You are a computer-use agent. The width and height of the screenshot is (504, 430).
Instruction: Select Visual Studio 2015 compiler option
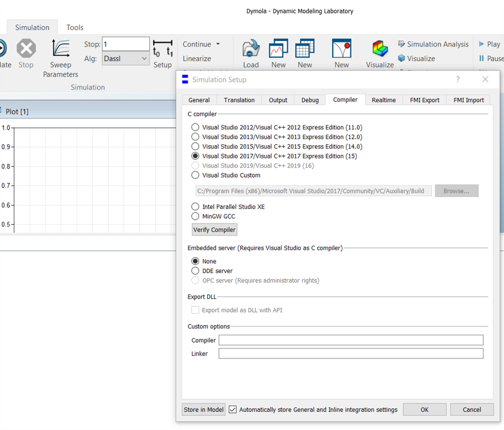[195, 146]
